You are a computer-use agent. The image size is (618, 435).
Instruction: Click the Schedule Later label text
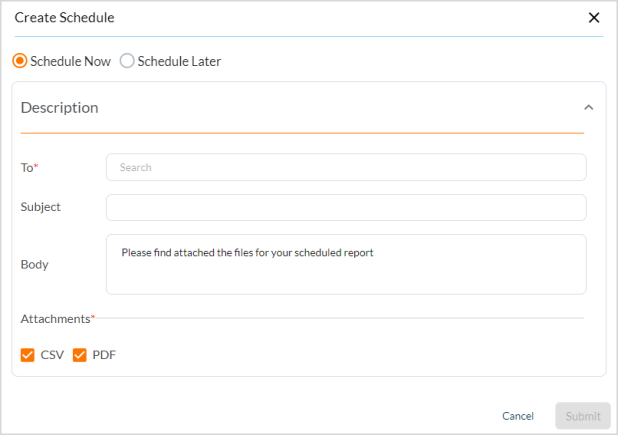179,61
